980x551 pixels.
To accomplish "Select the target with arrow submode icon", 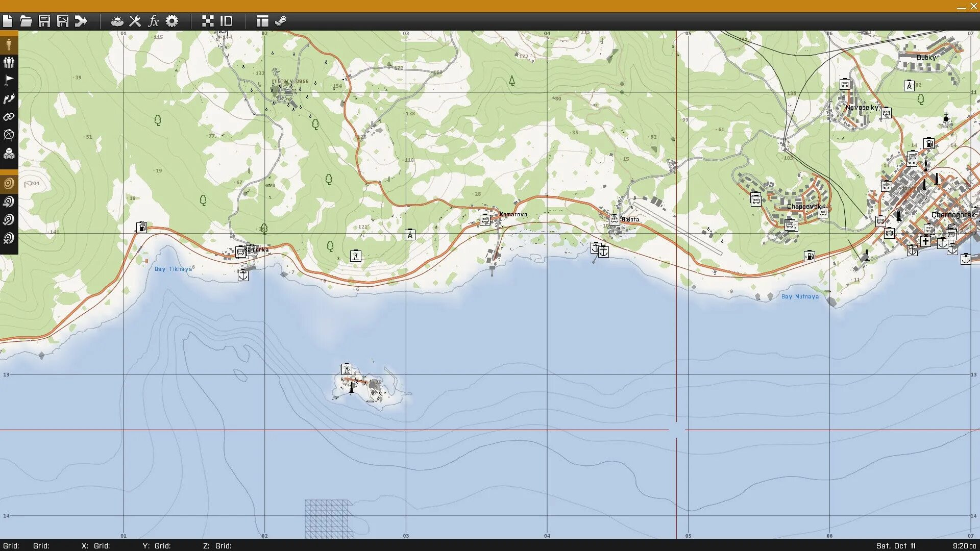I will 9,202.
